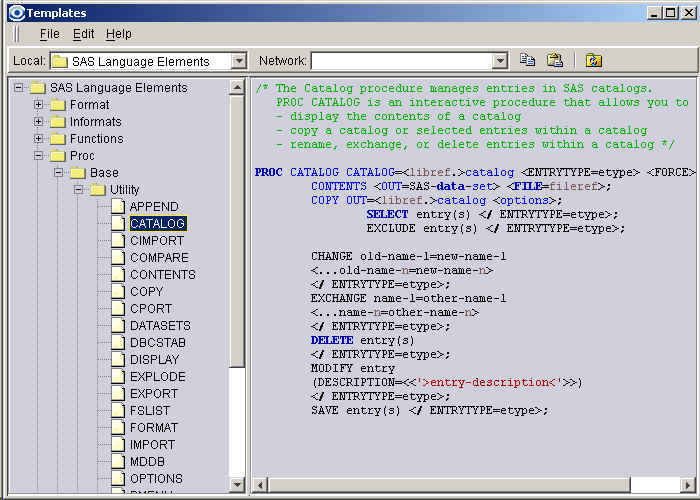Expand the Informats tree node
Image resolution: width=700 pixels, height=500 pixels.
click(x=38, y=121)
